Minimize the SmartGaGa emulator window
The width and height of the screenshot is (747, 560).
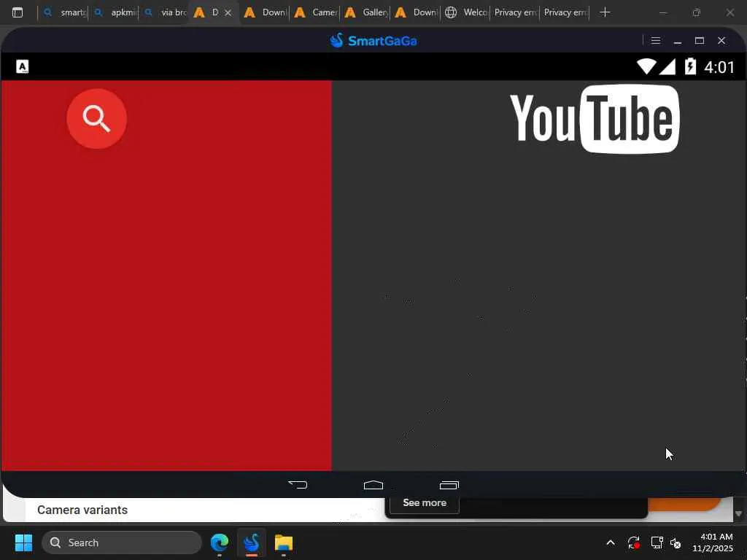coord(678,41)
